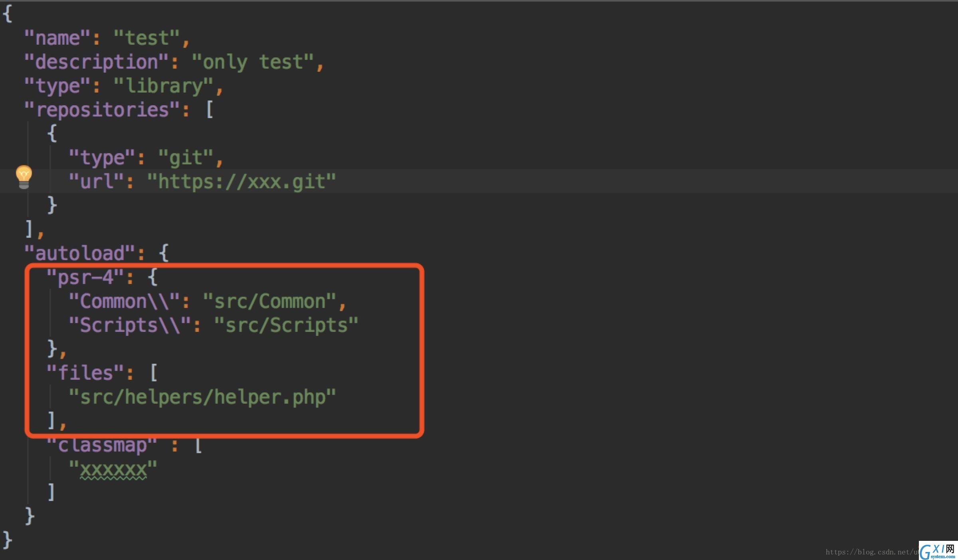This screenshot has width=958, height=560.
Task: Click the "Scripts\\" namespace key
Action: coord(130,325)
